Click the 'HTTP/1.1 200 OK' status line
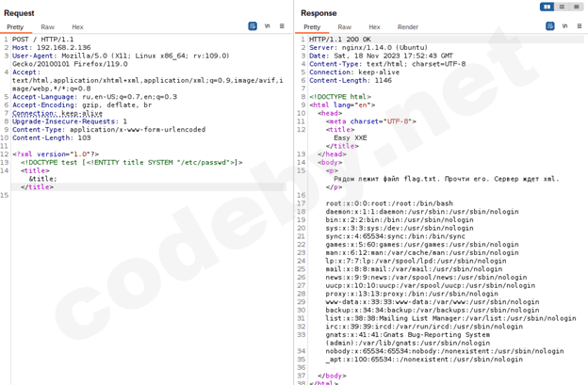The image size is (588, 385). (340, 40)
